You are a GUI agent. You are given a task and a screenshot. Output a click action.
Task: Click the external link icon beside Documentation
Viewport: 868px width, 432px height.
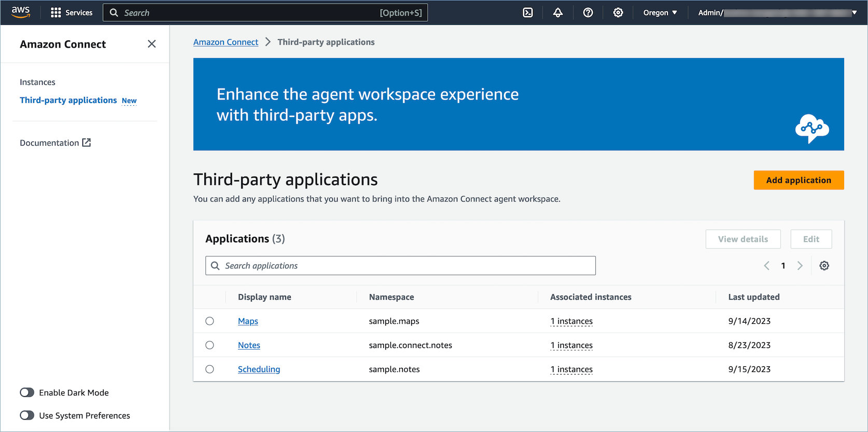coord(87,142)
